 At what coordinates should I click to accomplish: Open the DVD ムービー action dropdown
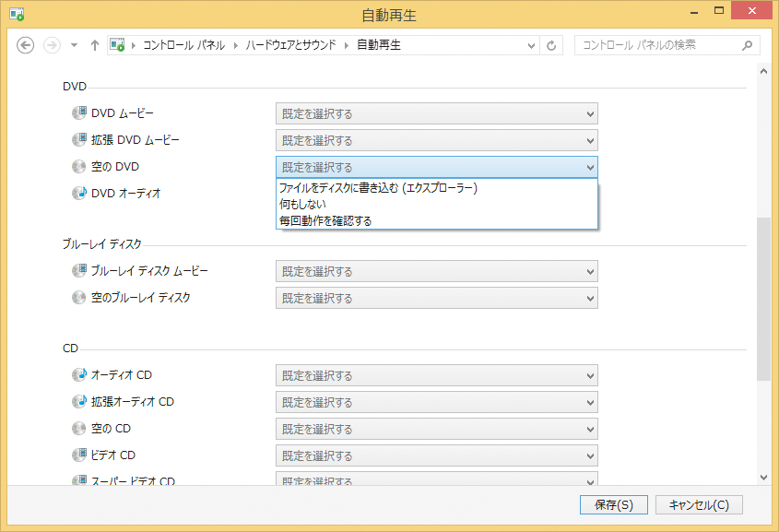click(x=437, y=113)
